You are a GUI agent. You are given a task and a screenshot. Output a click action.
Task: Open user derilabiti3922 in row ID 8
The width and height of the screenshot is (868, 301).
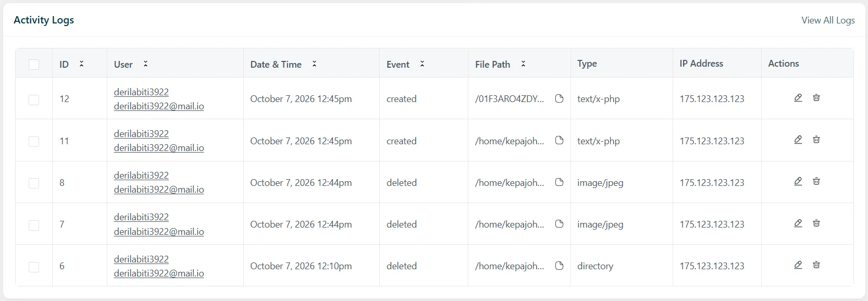tap(141, 175)
